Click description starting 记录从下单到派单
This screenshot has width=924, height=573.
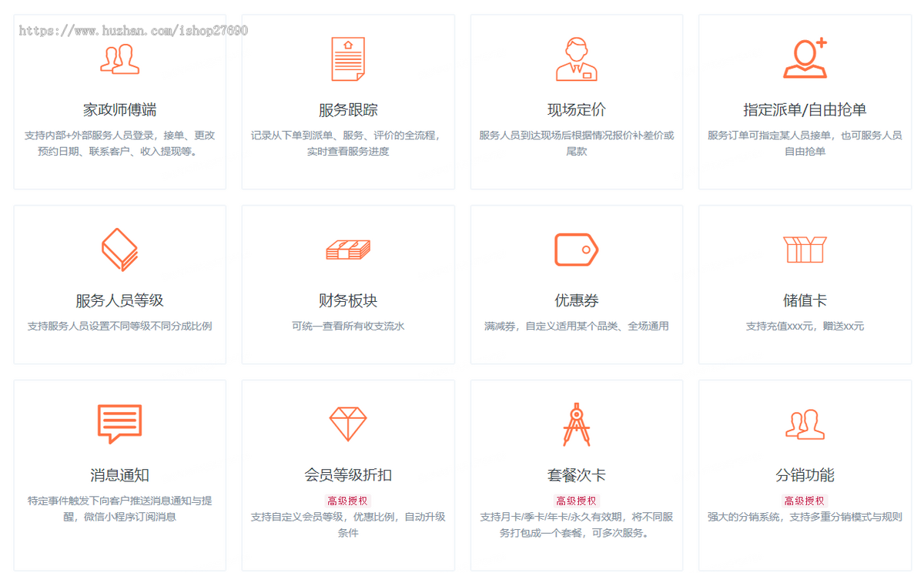click(348, 143)
